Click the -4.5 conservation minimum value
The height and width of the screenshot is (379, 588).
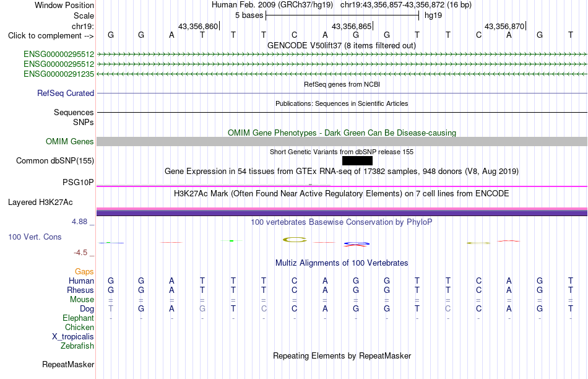pyautogui.click(x=80, y=253)
